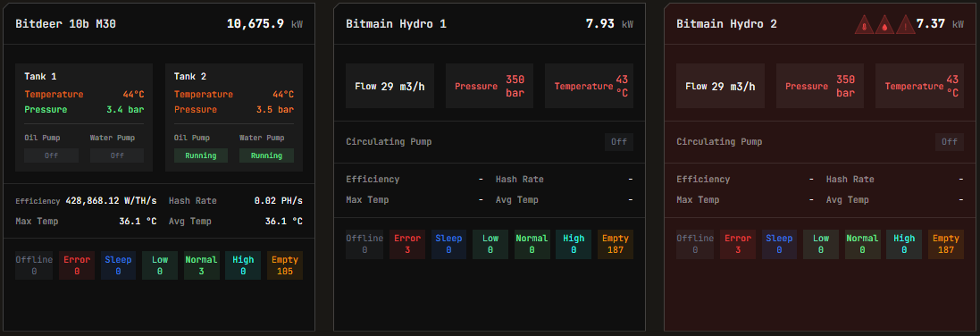This screenshot has height=336, width=980.
Task: Click the Bitdeer Avg Temp 36.1 °C value
Action: tap(284, 222)
